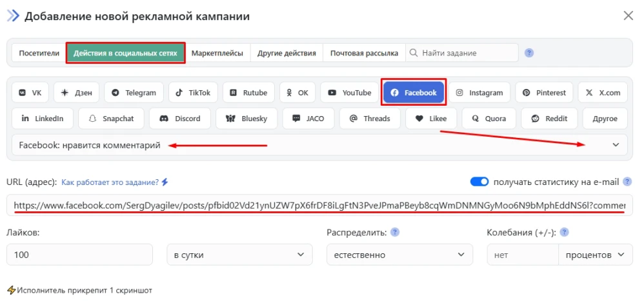
Task: Open the Маркетплейсы tab
Action: pos(217,53)
